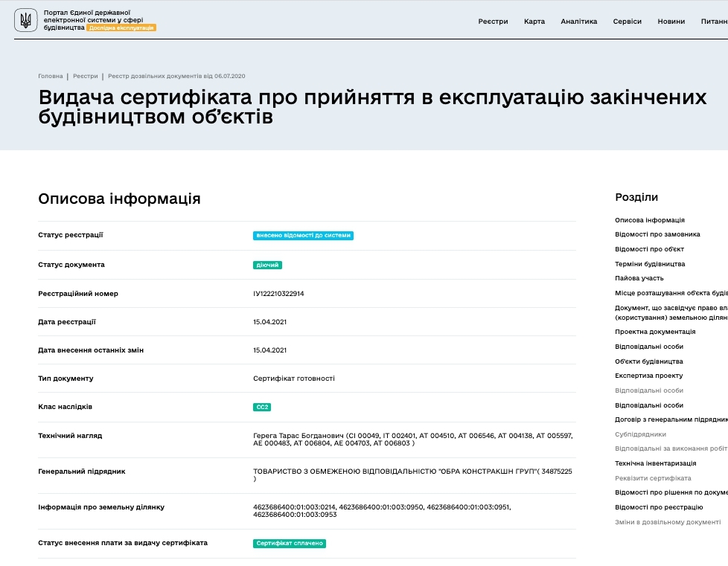Viewport: 728px width, 566px height.
Task: Select the 'Сертифікат готовності' document type text
Action: [294, 379]
